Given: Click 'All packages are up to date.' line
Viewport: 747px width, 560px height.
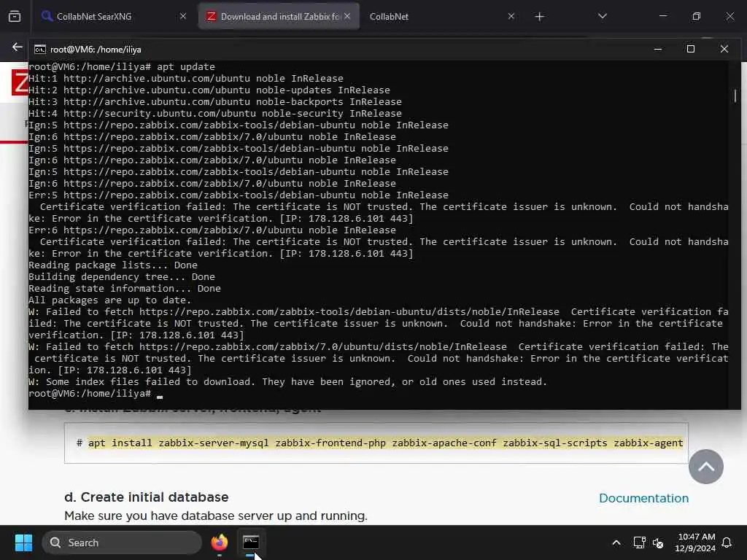Looking at the screenshot, I should [109, 300].
